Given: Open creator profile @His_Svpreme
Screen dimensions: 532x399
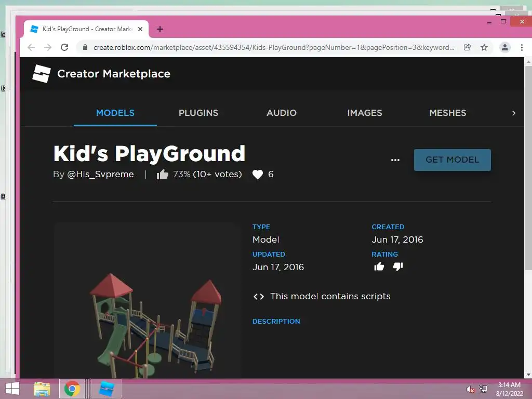Looking at the screenshot, I should pos(100,175).
